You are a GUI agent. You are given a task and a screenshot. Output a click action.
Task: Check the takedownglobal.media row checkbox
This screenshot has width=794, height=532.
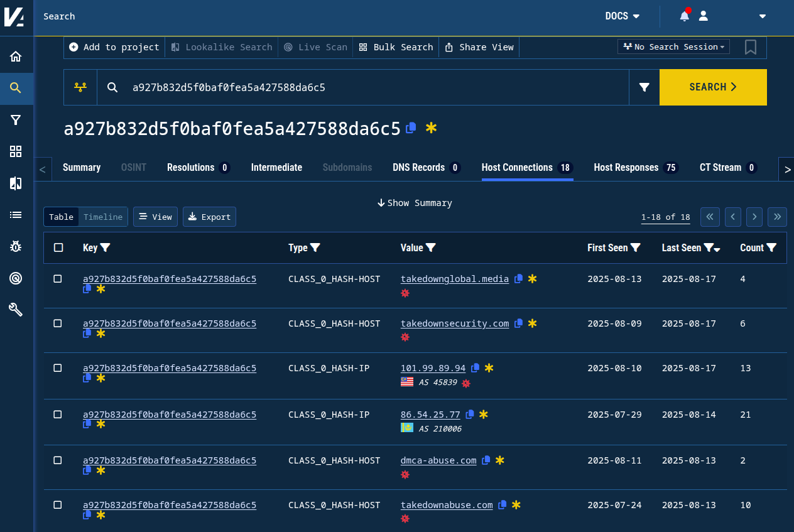tap(58, 279)
